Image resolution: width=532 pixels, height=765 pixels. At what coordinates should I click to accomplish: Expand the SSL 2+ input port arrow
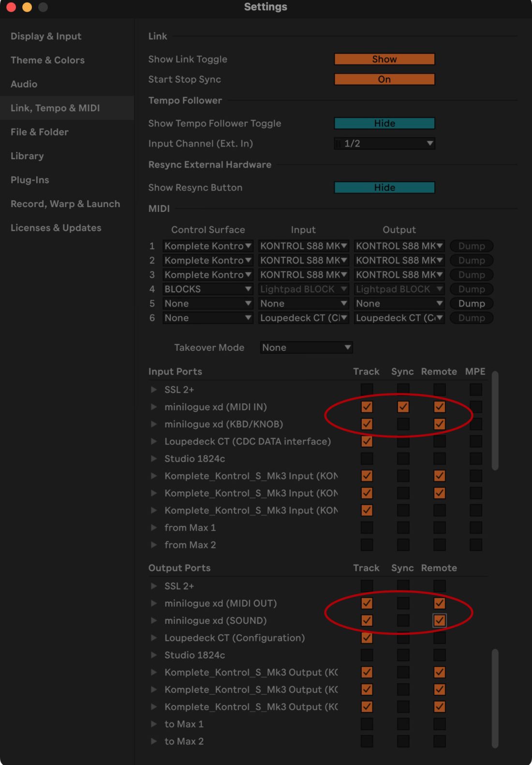(154, 390)
